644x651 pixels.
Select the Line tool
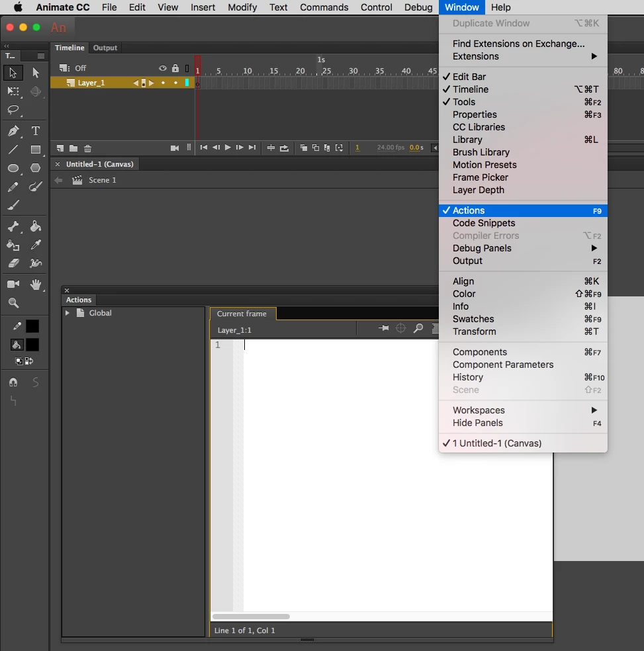pos(13,150)
